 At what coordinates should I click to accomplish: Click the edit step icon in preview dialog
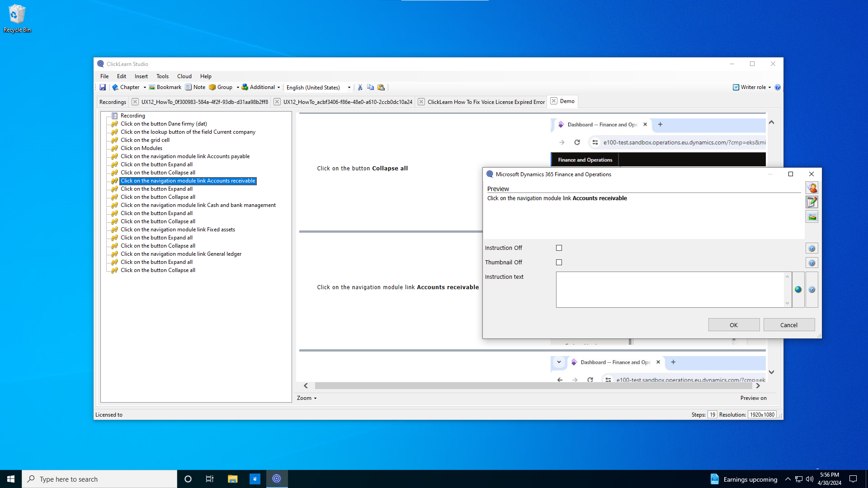point(812,202)
